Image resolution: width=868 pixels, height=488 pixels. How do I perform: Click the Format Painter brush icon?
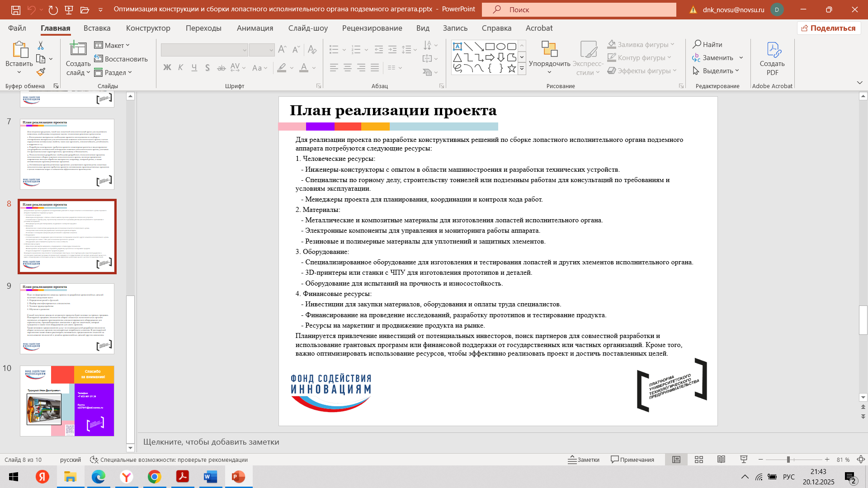pos(41,72)
